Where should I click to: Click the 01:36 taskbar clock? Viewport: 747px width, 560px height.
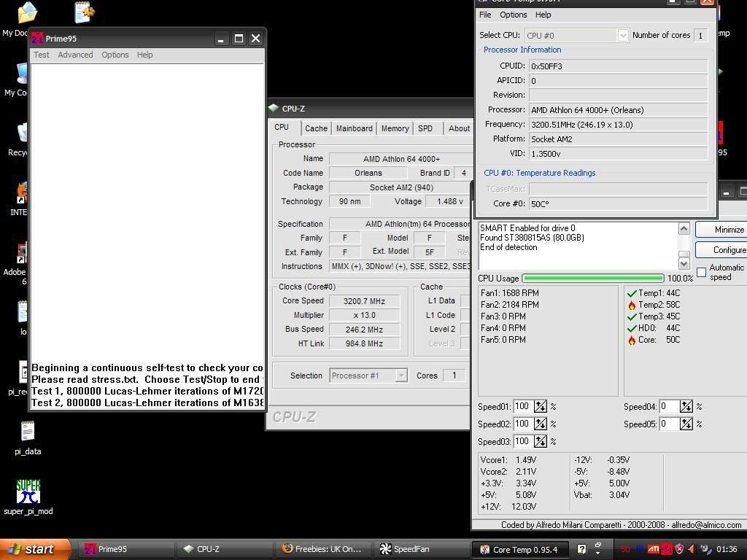pos(727,550)
